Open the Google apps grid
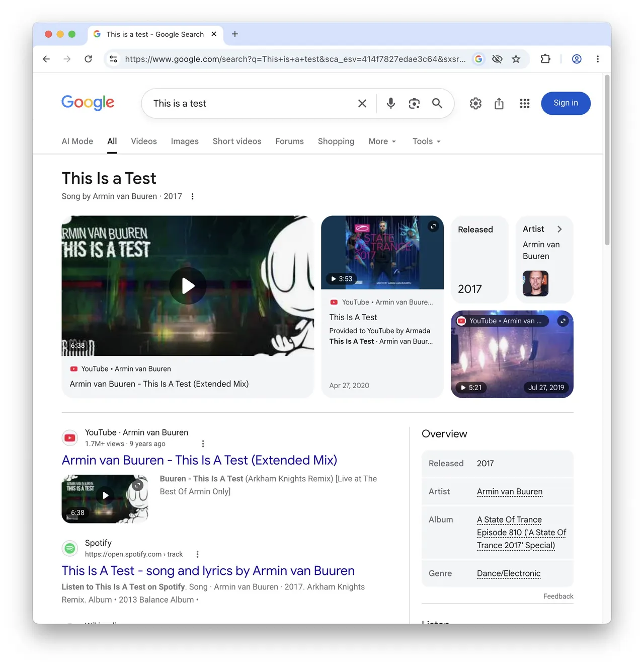This screenshot has width=644, height=667. [525, 103]
